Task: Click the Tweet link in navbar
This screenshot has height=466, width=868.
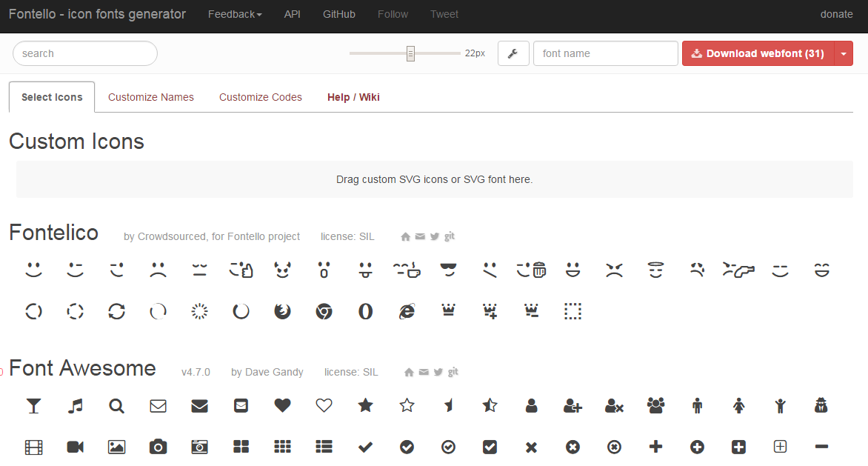Action: (444, 14)
